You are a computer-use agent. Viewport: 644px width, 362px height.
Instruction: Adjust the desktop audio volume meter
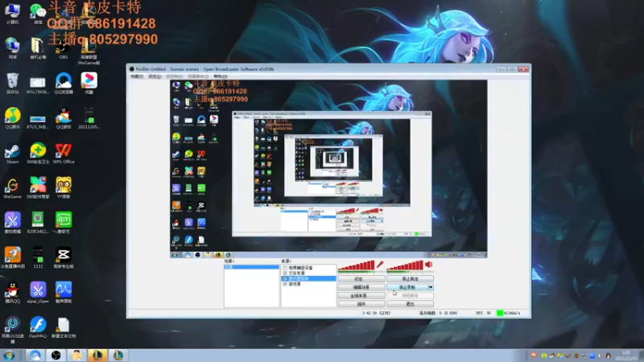tap(405, 266)
